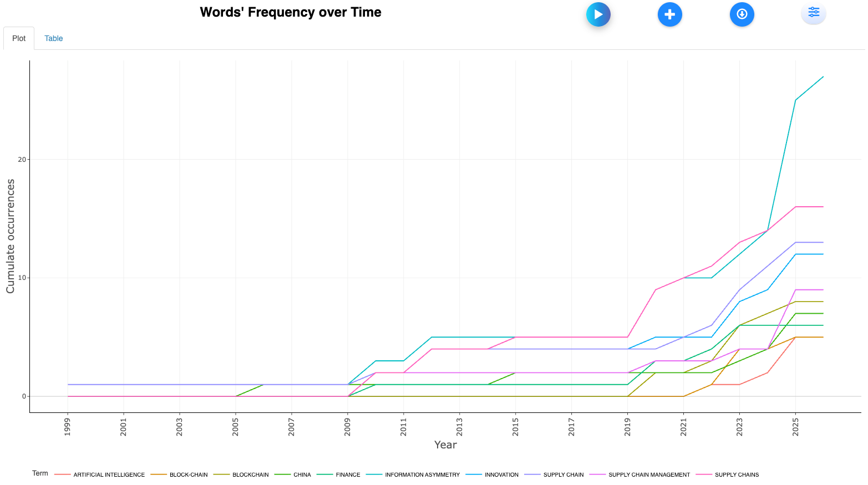
Task: Hide the BLOCK-CHAIN series in legend
Action: click(189, 475)
